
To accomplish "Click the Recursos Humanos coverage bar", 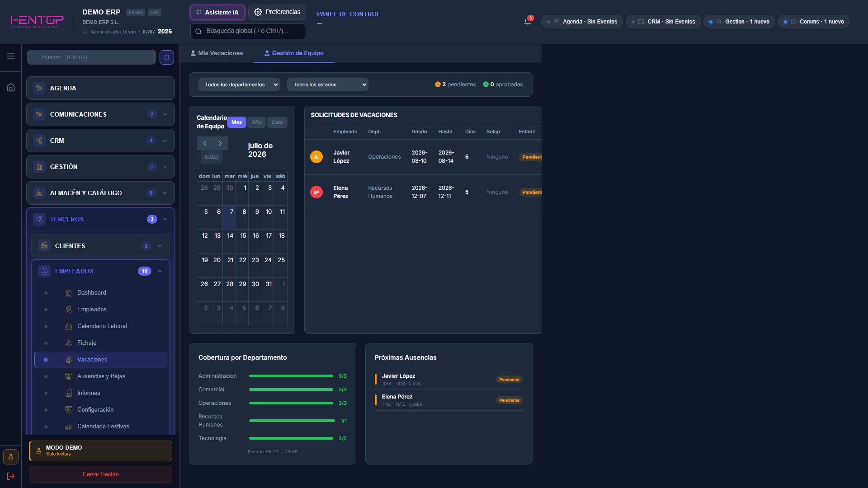I will pyautogui.click(x=292, y=421).
